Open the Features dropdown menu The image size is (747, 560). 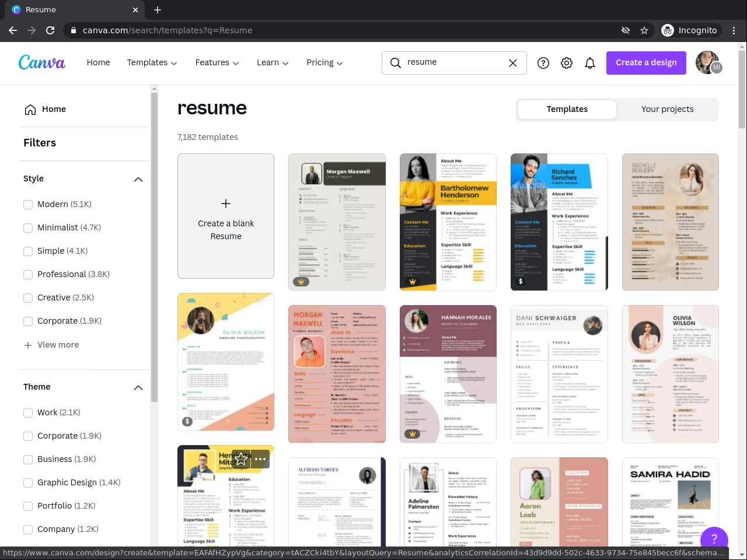217,62
